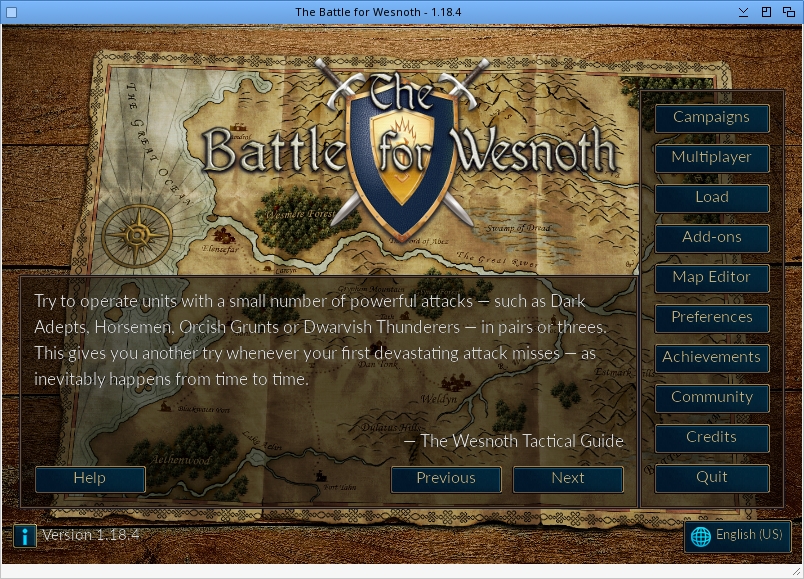The width and height of the screenshot is (804, 579).
Task: Show the Next tip
Action: (x=567, y=479)
